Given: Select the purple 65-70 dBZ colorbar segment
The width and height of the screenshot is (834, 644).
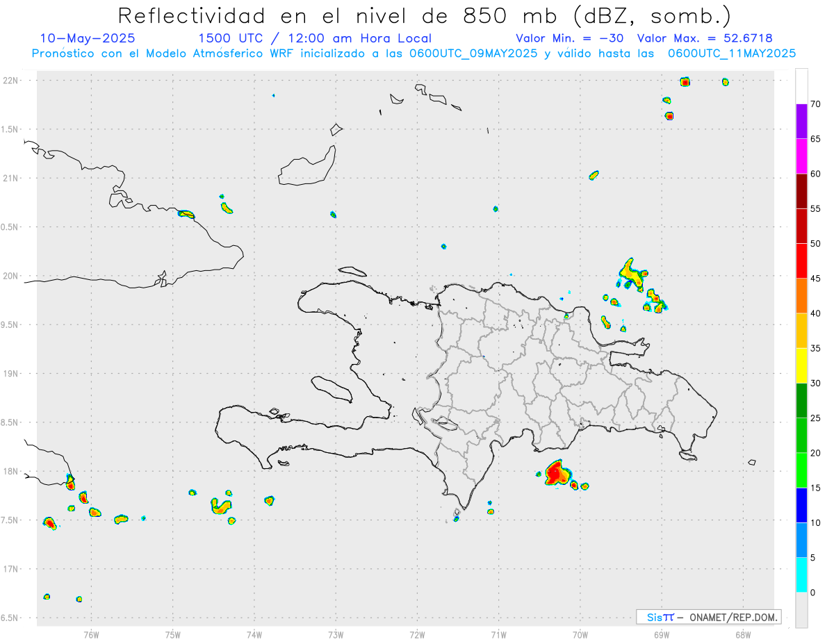Looking at the screenshot, I should click(802, 121).
